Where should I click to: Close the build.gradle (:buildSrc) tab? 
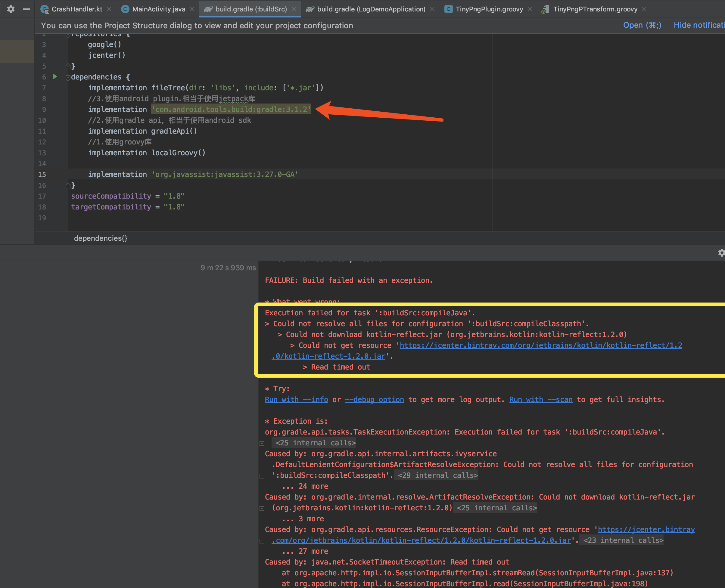point(294,9)
